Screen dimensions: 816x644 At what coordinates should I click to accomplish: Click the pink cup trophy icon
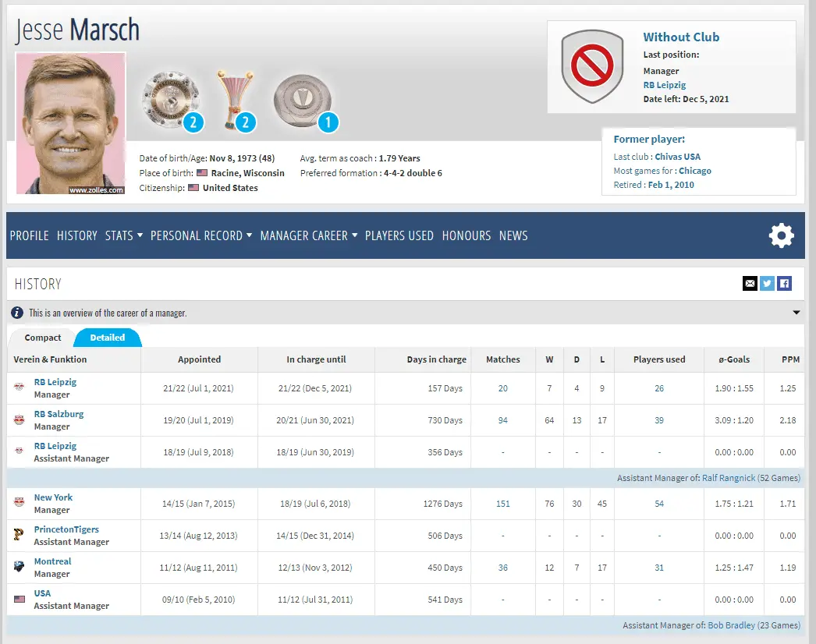click(236, 101)
